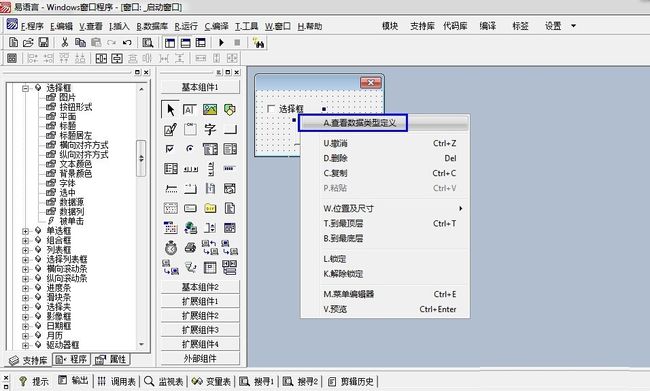Screen dimensions: 650x391
Task: Click the New file toolbar icon
Action: [x=13, y=42]
